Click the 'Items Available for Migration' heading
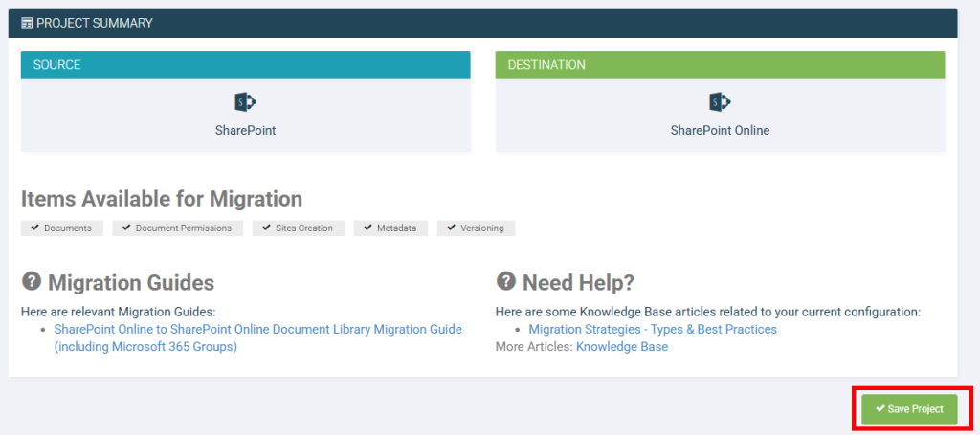Image resolution: width=980 pixels, height=435 pixels. 162,199
